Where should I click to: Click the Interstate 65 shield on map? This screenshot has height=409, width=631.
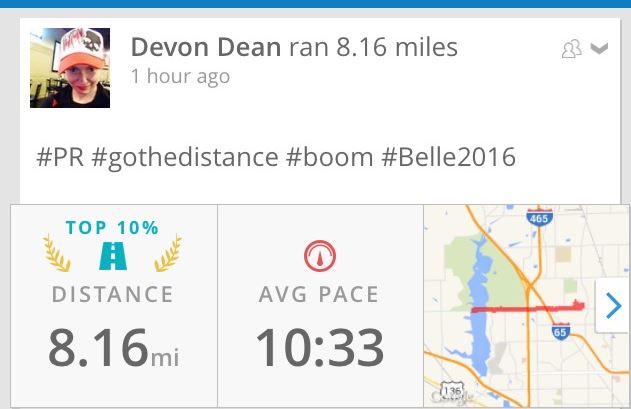[x=562, y=330]
